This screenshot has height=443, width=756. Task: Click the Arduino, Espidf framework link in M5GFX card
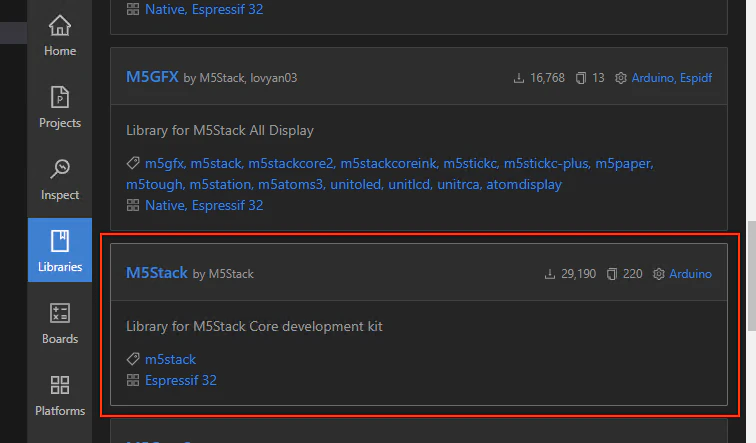[x=672, y=78]
